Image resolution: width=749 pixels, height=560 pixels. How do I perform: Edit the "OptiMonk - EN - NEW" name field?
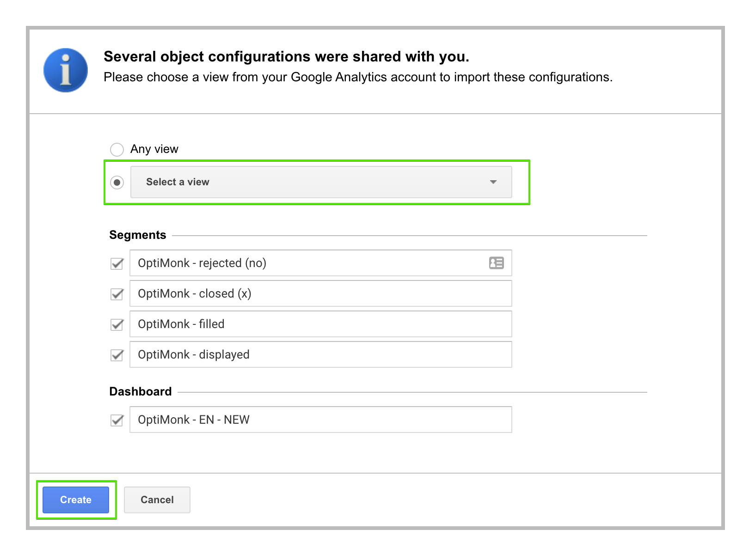tap(321, 420)
